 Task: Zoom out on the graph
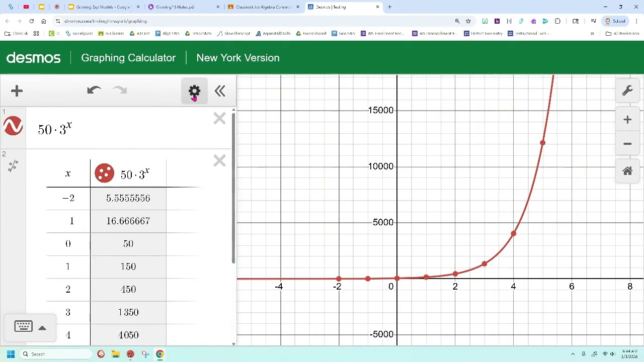click(x=627, y=144)
